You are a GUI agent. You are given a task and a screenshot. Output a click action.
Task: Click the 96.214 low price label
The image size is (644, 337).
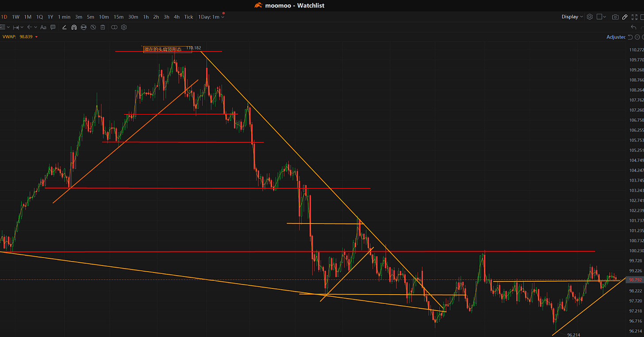pos(574,335)
